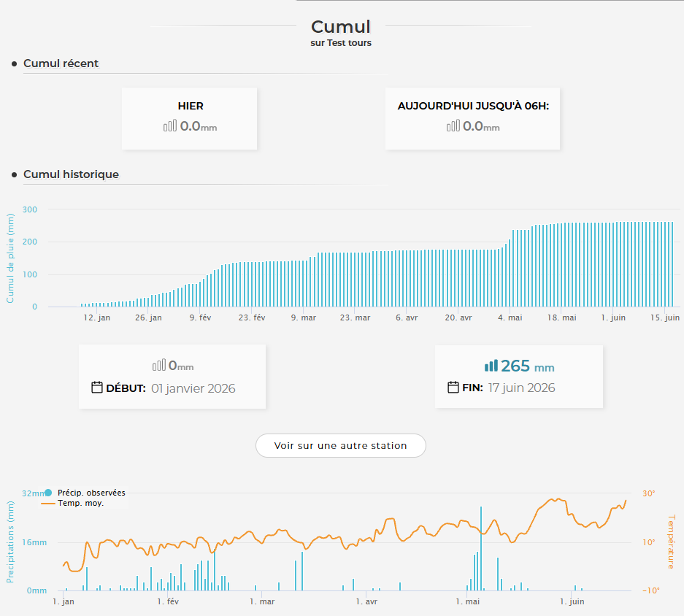Click the '15. juin' axis label
Image resolution: width=684 pixels, height=616 pixels.
(x=665, y=317)
